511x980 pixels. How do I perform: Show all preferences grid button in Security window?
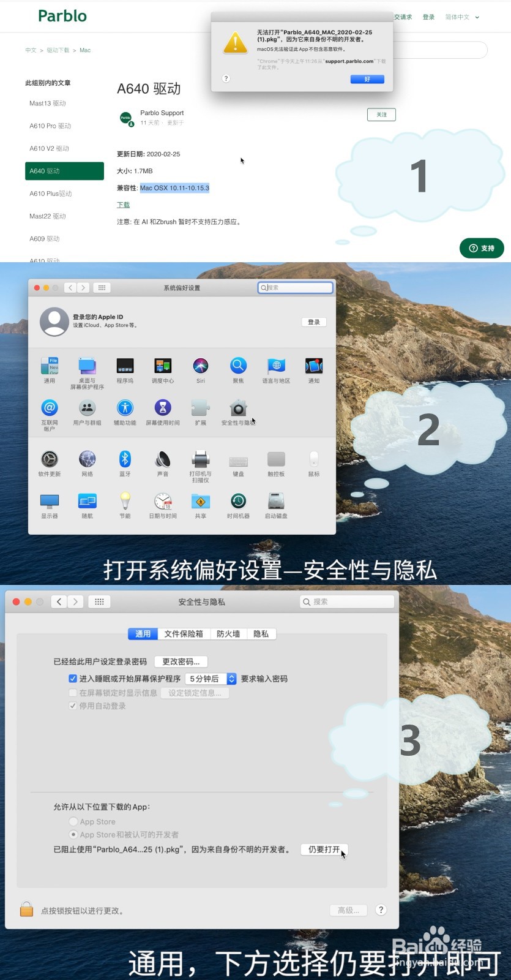click(99, 602)
